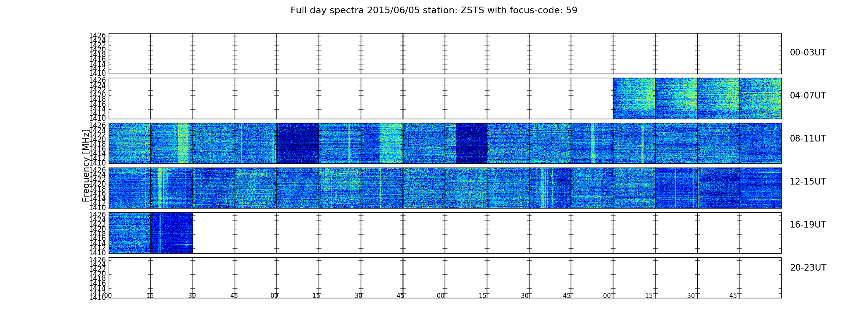Select the 00-03UT row label
The height and width of the screenshot is (331, 868).
(x=808, y=53)
